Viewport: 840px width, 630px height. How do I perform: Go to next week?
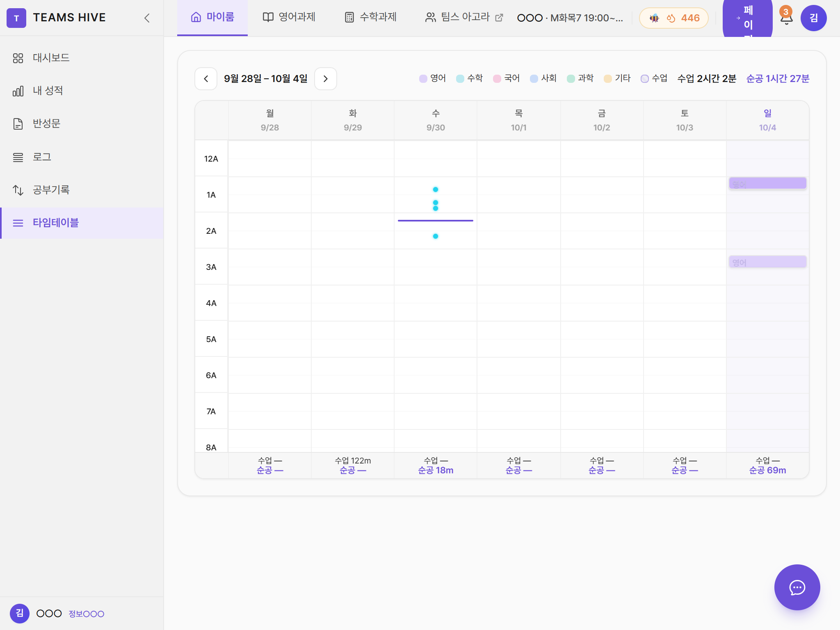[x=326, y=78]
